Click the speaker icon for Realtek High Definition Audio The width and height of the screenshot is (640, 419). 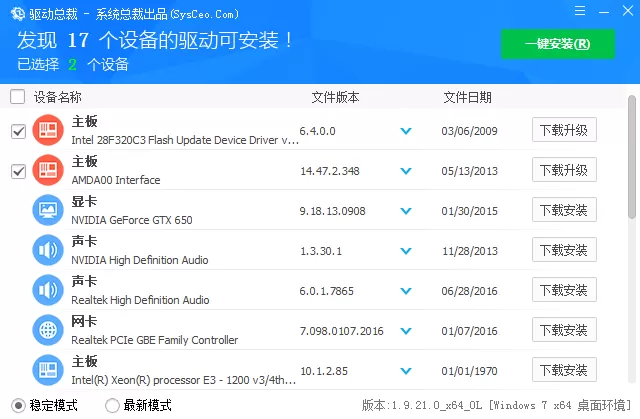(48, 290)
